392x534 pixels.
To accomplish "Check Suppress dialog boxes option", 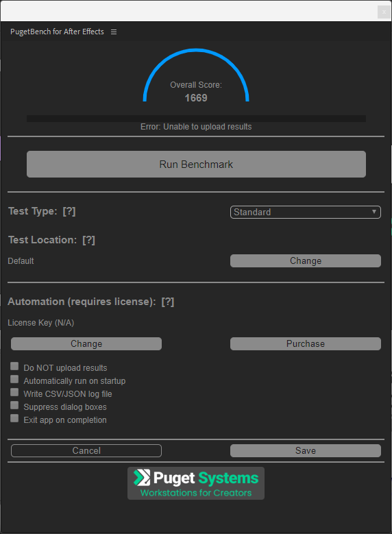I will coord(14,405).
